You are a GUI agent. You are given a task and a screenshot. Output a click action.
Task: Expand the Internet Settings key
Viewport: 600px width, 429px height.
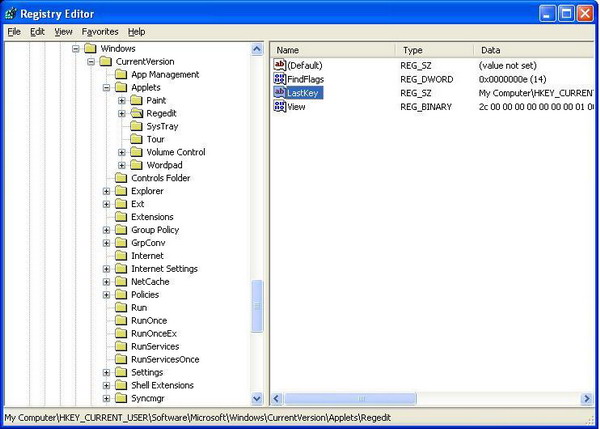coord(106,269)
